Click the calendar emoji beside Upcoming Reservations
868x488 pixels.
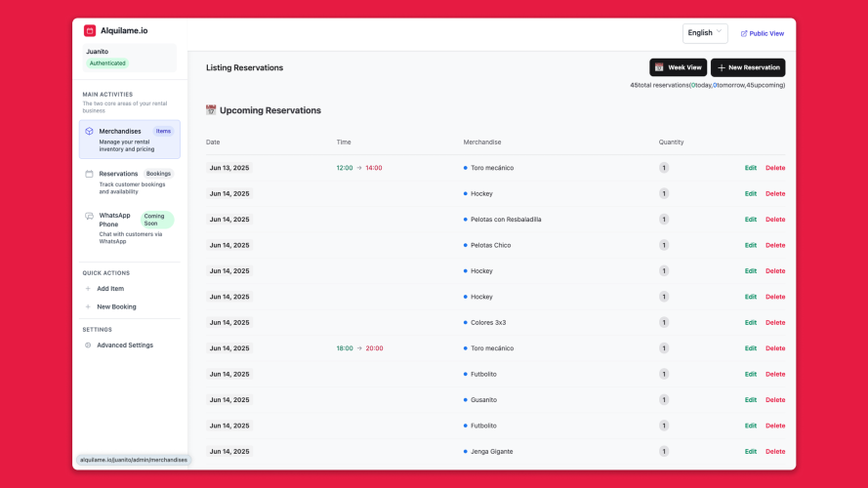point(211,110)
